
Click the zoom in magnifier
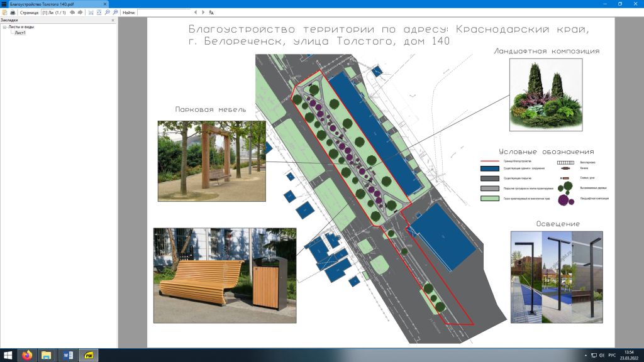114,12
